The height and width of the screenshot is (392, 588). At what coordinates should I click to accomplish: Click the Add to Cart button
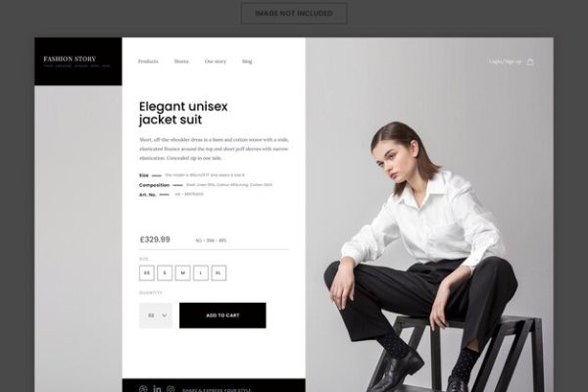click(x=222, y=316)
